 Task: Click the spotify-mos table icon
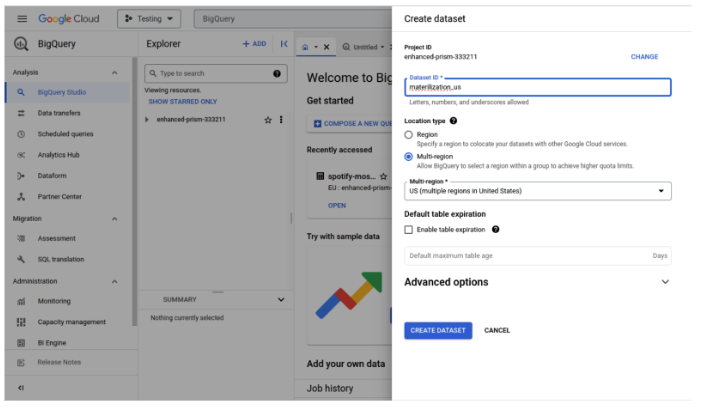tap(320, 176)
